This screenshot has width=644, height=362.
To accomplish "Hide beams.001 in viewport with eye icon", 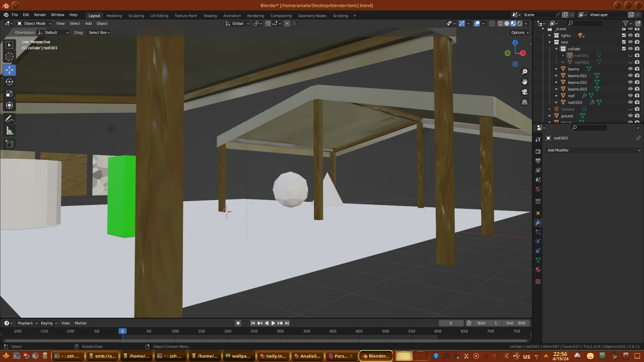I will (x=630, y=76).
